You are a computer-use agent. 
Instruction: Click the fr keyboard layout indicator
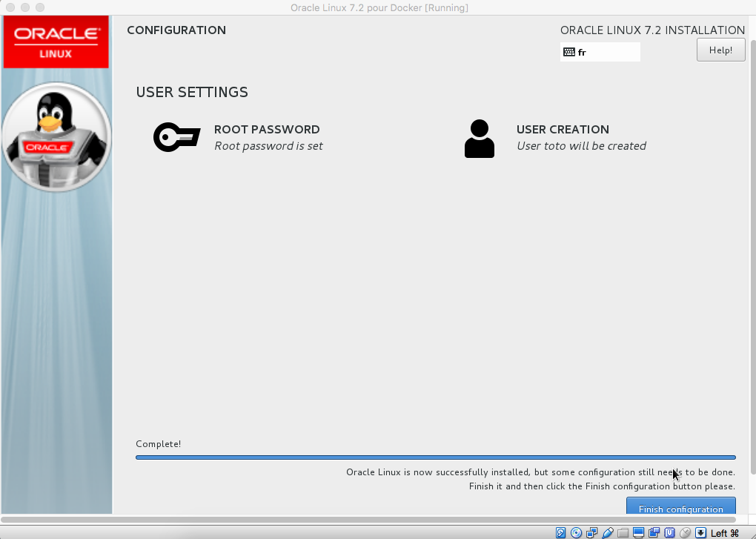[600, 52]
